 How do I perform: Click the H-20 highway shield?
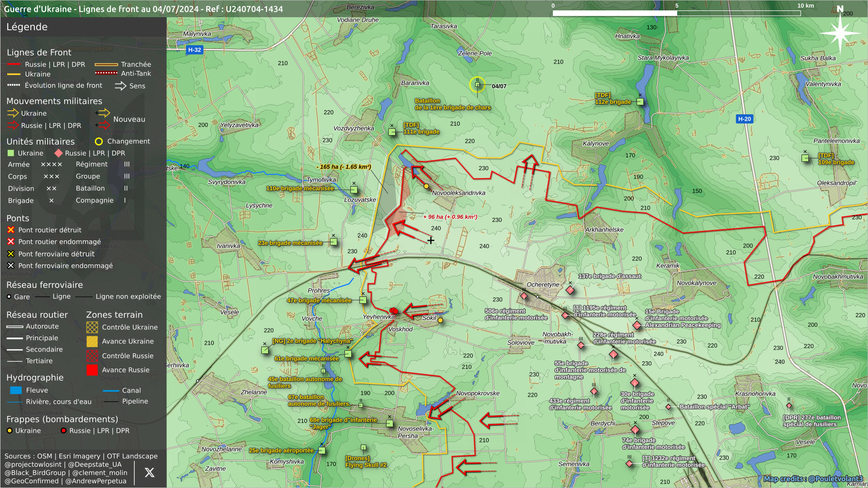point(744,119)
